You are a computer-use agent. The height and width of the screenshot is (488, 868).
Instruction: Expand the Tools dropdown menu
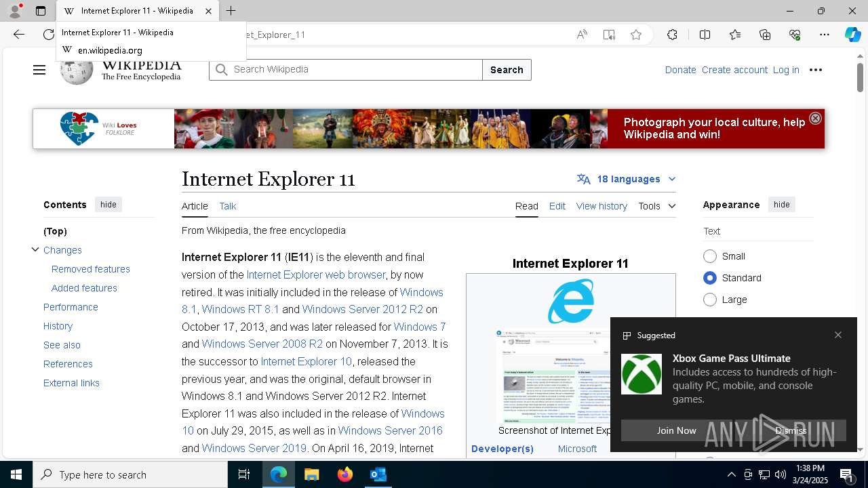coord(657,206)
